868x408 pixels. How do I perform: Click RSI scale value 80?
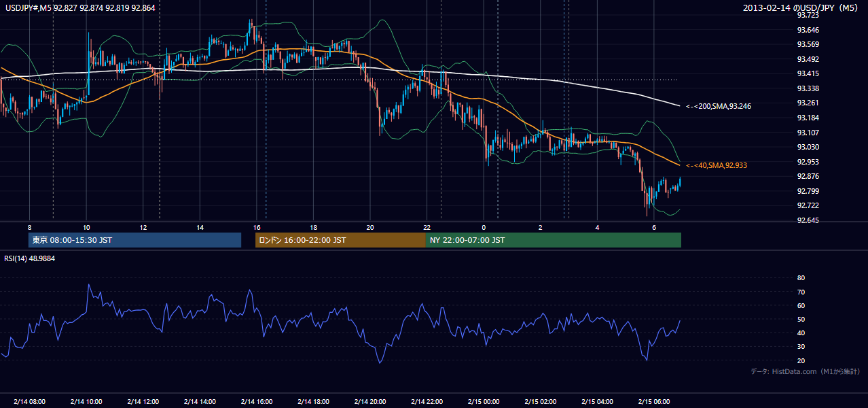801,278
